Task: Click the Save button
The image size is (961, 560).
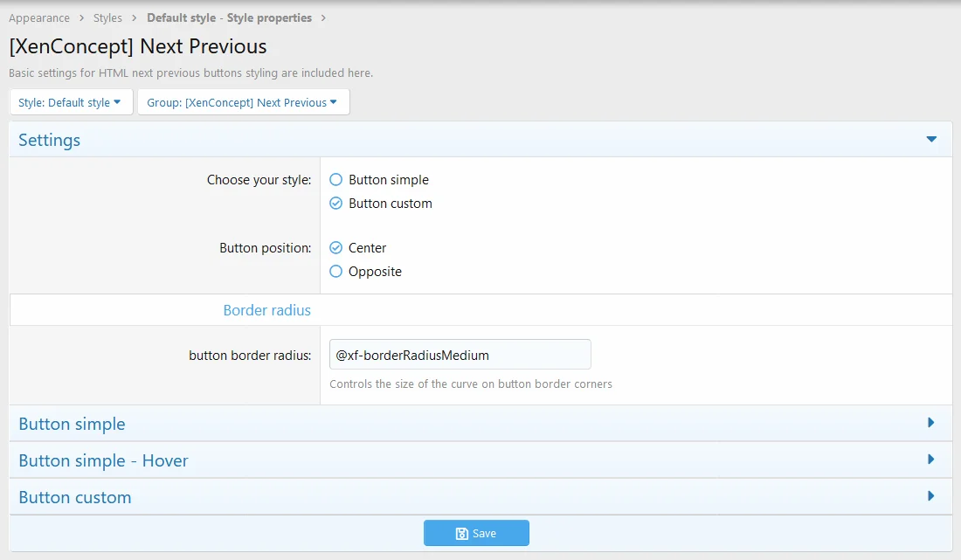Action: (x=476, y=533)
